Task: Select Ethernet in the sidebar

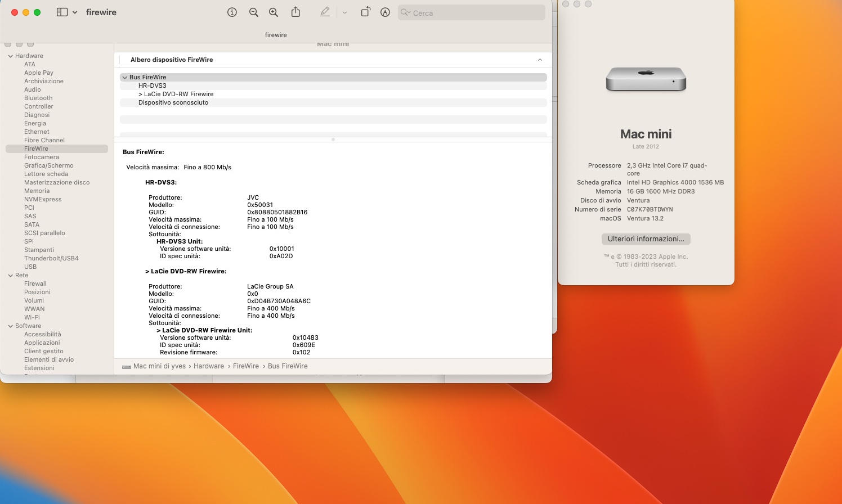Action: 37,132
